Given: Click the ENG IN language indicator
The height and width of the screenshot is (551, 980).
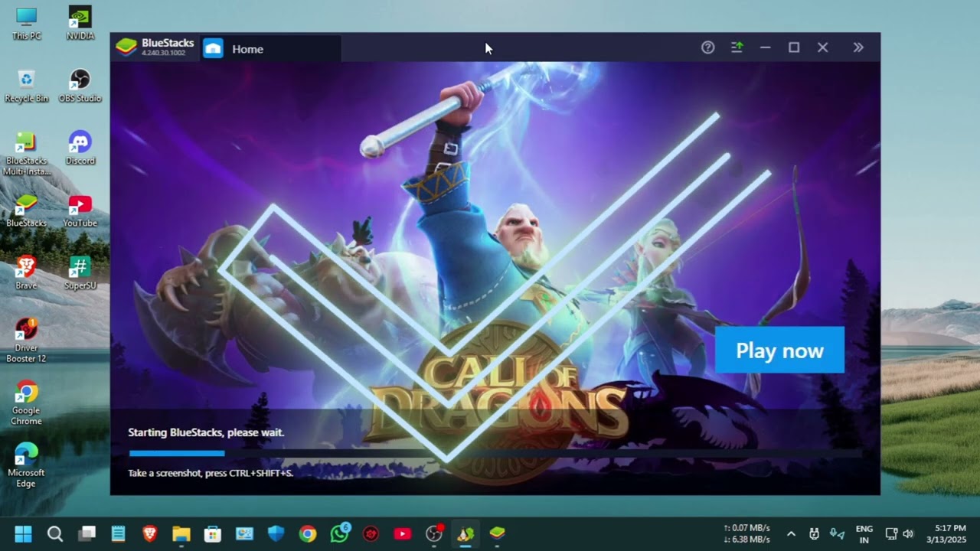Looking at the screenshot, I should point(864,533).
